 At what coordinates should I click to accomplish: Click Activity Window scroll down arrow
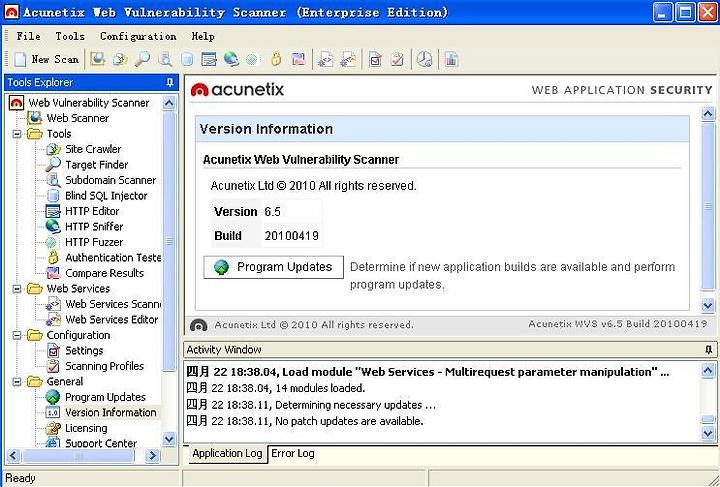[708, 433]
